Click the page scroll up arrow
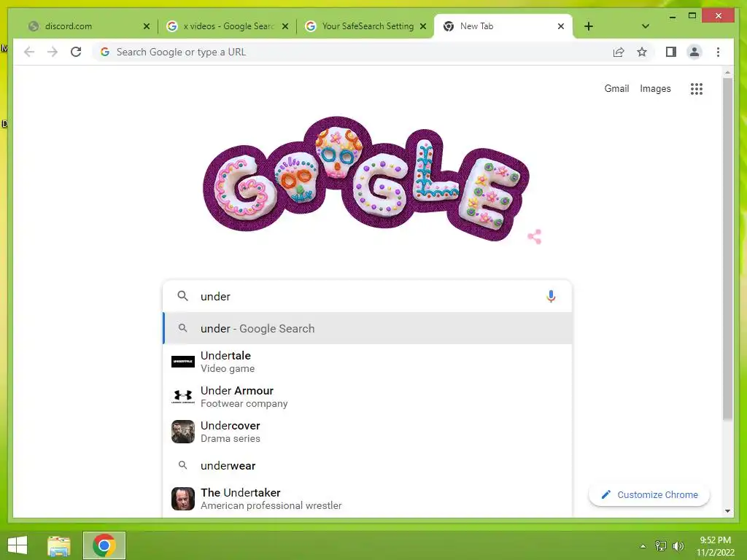This screenshot has width=747, height=560. (x=727, y=72)
